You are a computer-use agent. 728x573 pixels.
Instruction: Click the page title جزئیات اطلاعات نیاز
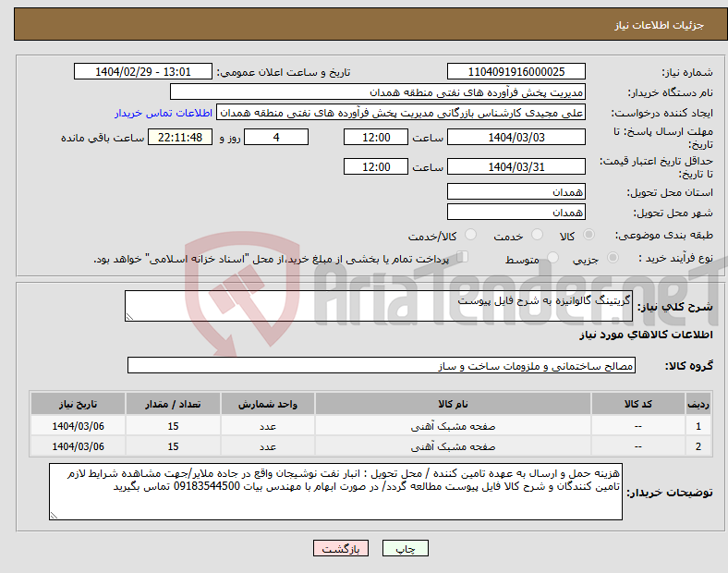pos(660,25)
